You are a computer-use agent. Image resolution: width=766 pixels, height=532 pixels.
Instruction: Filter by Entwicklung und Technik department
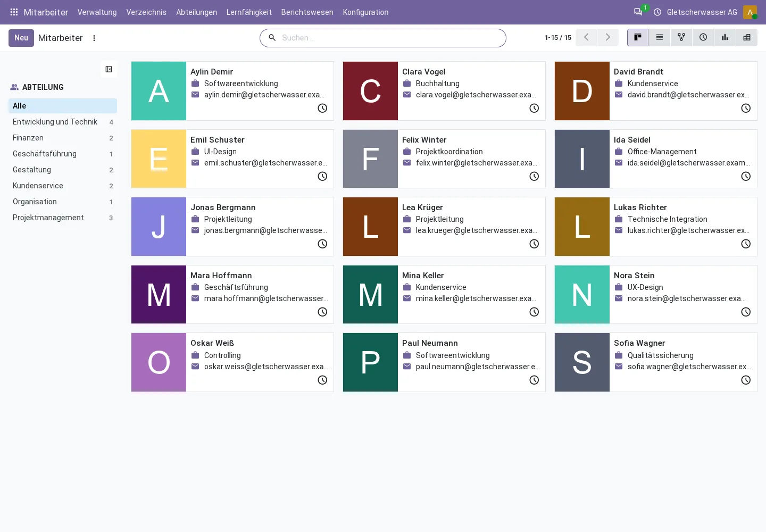[x=63, y=122]
